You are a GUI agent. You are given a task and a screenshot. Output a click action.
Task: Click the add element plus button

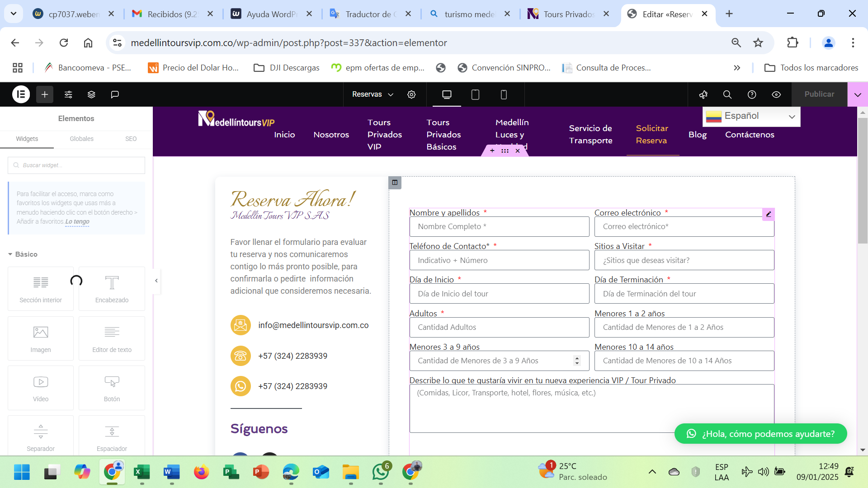45,94
